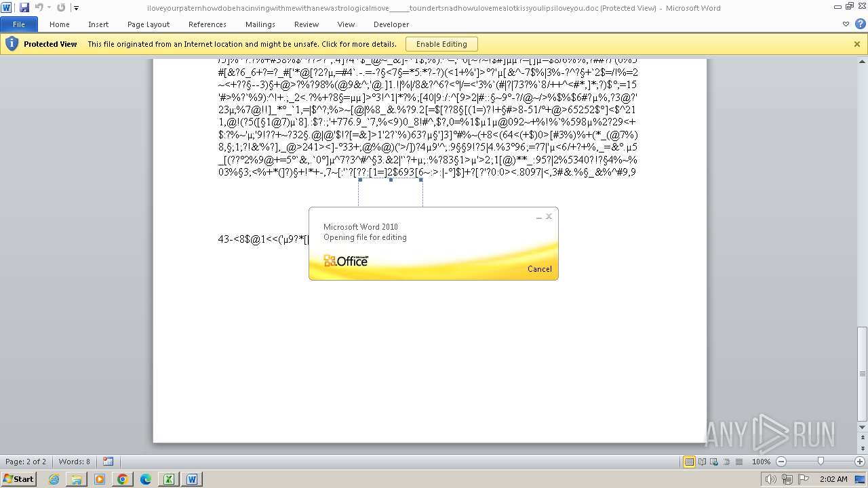Open Internet Explorer from taskbar
This screenshot has width=868, height=488.
54,479
